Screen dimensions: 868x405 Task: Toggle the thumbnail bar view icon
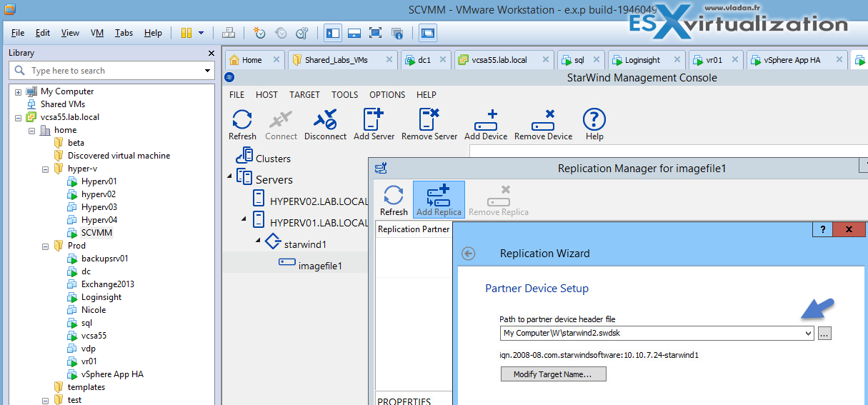pyautogui.click(x=354, y=33)
